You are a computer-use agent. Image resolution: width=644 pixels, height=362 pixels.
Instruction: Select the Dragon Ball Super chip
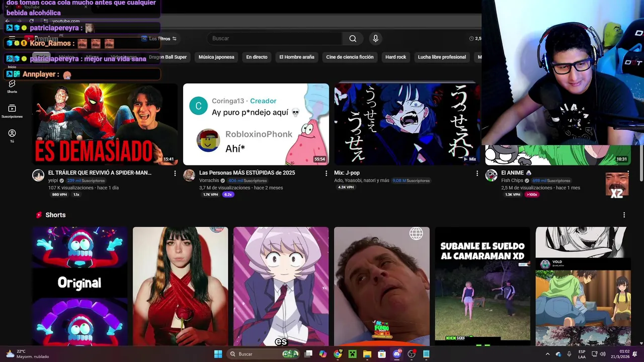click(x=168, y=57)
